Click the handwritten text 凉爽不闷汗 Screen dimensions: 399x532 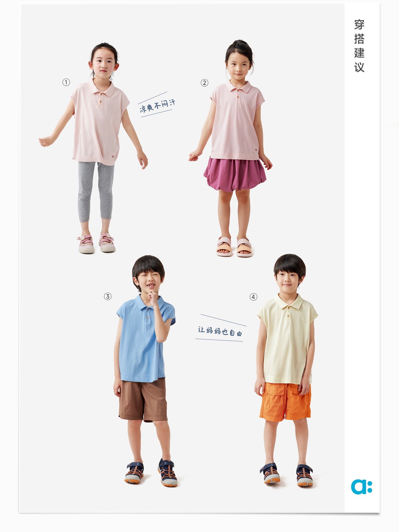pos(157,106)
